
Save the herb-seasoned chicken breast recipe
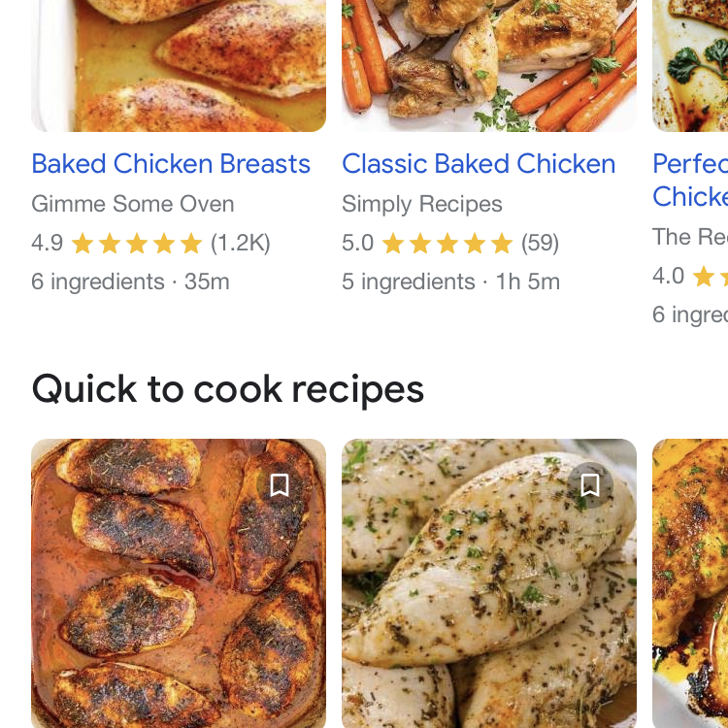(590, 485)
